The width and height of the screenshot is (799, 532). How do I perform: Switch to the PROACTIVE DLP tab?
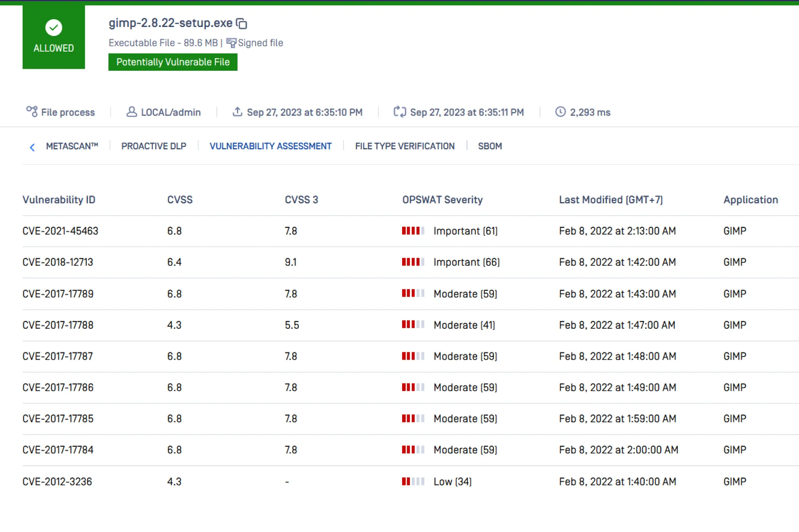[154, 146]
